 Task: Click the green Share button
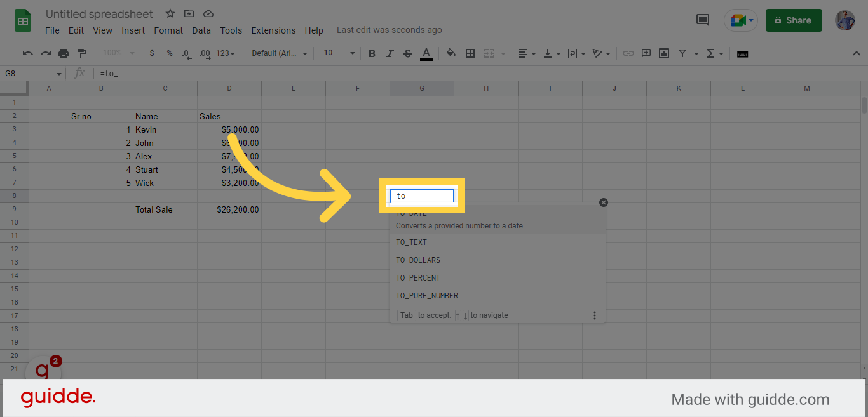pyautogui.click(x=794, y=20)
